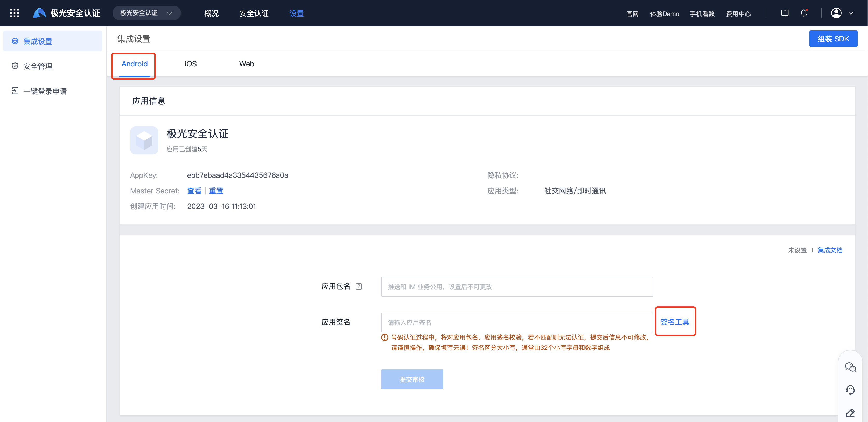Click the 社交网络/即时通讯 app type value
This screenshot has width=868, height=422.
[575, 191]
